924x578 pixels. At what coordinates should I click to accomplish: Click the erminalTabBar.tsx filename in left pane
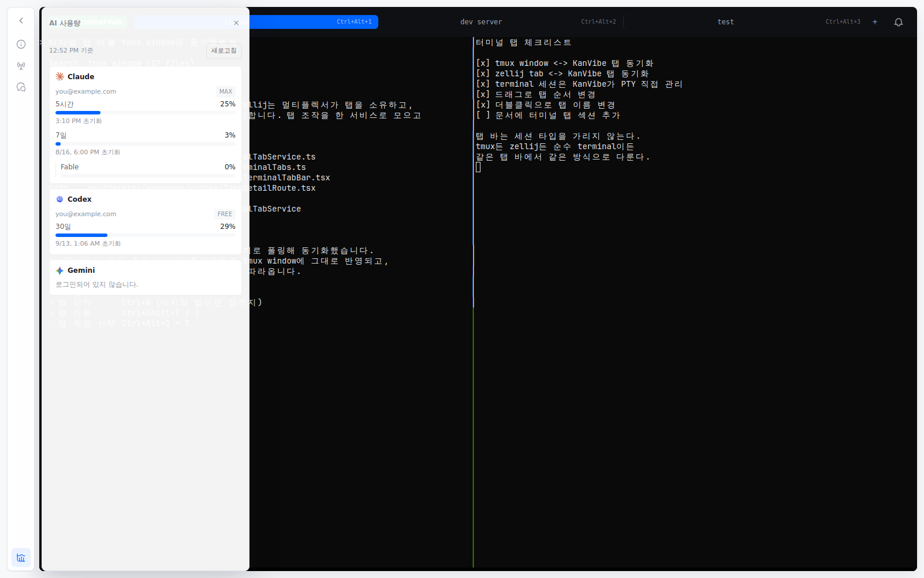tap(290, 178)
